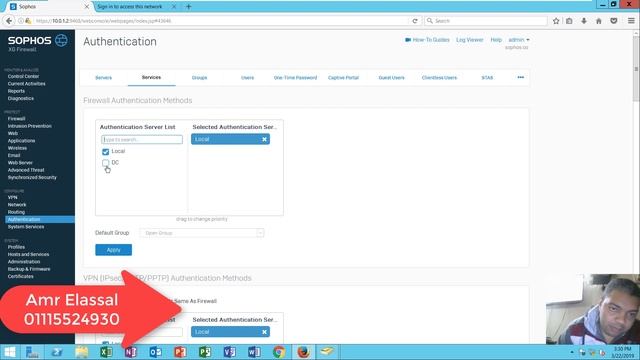
Task: Open the Windows Start button
Action: tap(10, 352)
